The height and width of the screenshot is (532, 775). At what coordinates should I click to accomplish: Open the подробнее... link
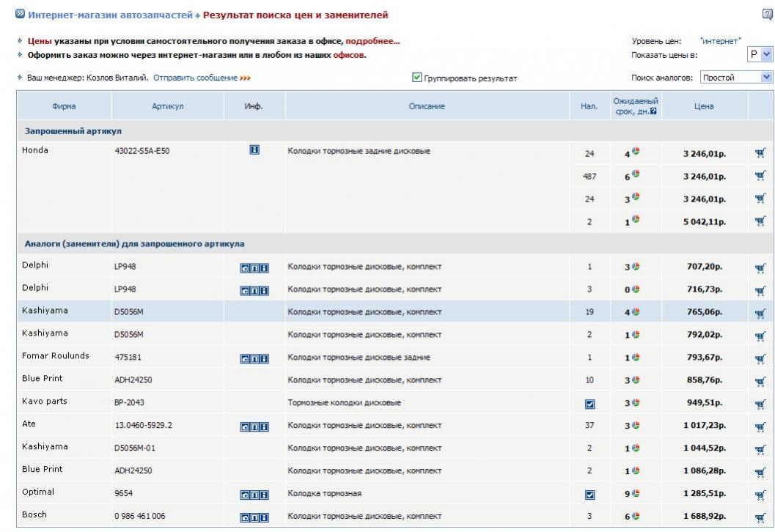372,41
